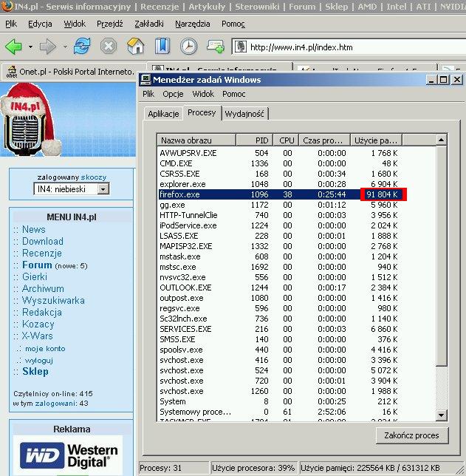
Task: Open Task Manager Opcje menu
Action: click(x=173, y=94)
